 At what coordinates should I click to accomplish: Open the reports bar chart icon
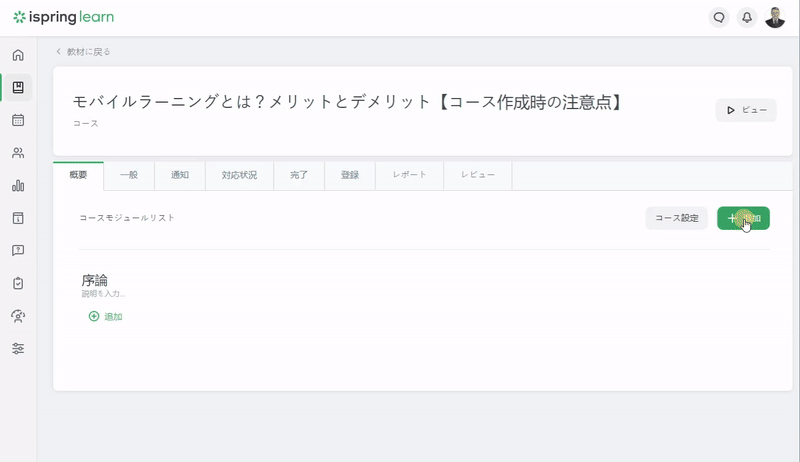[18, 185]
